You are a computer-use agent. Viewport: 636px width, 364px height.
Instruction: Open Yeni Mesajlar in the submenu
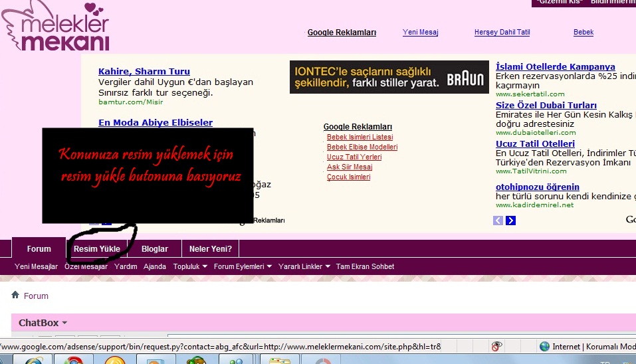click(x=36, y=266)
